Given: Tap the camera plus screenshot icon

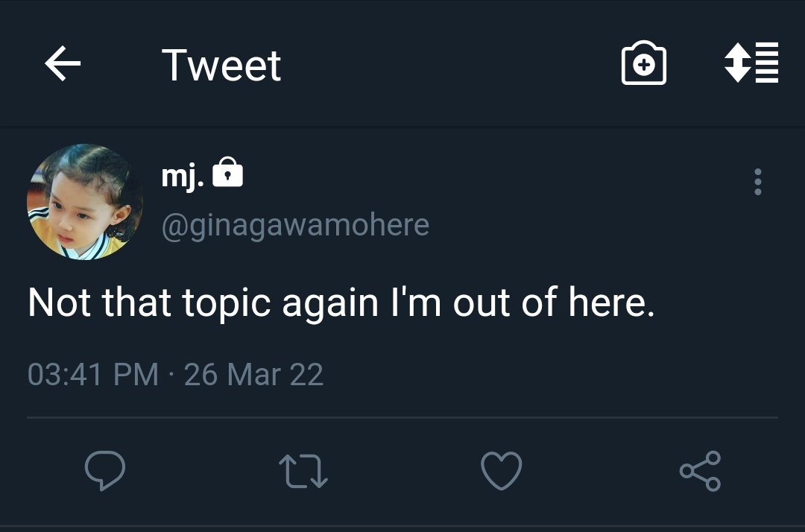Looking at the screenshot, I should coord(643,63).
